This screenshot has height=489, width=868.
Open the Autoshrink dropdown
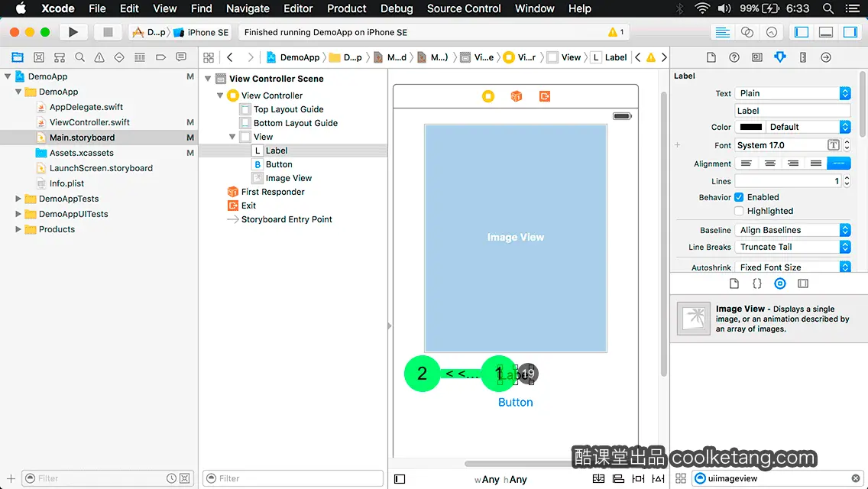(792, 267)
